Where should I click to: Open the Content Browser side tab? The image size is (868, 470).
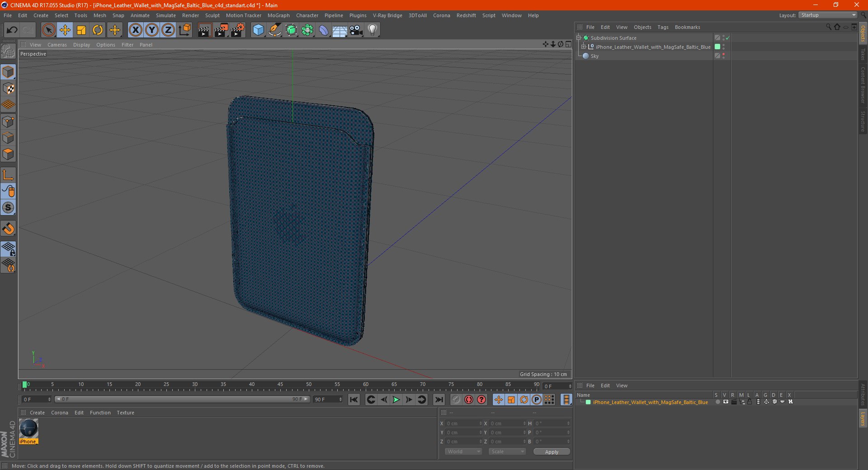[x=863, y=85]
